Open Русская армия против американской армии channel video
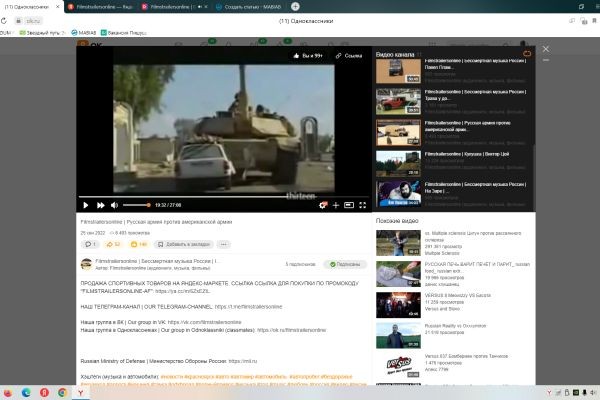600x400 pixels. (x=398, y=132)
